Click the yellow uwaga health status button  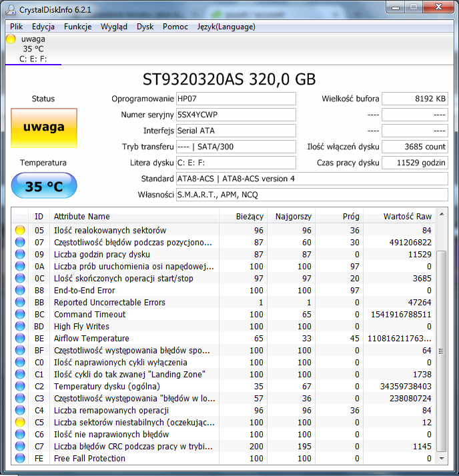44,128
